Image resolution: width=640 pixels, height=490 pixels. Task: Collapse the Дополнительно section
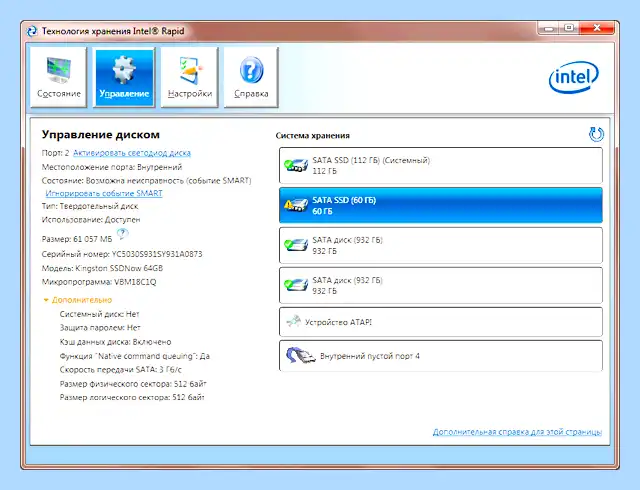tap(78, 300)
